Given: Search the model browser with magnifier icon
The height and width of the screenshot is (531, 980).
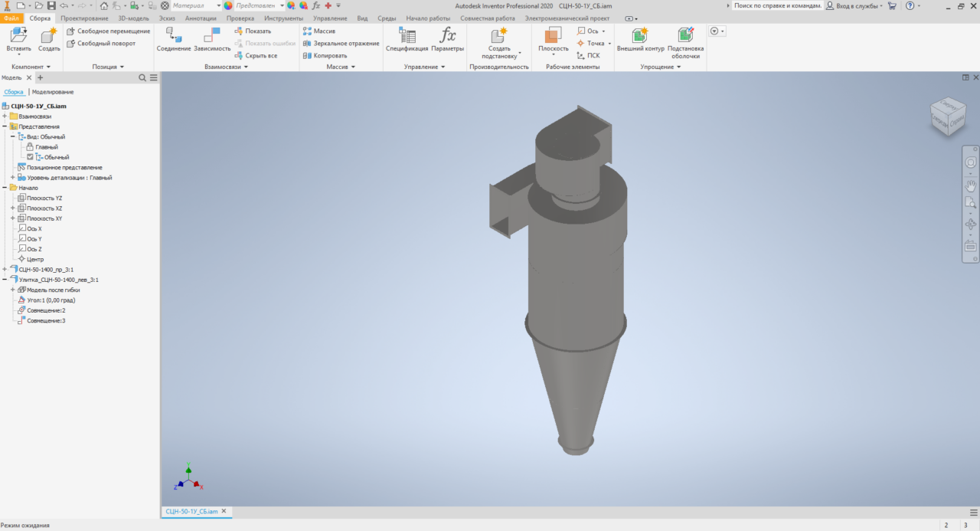Looking at the screenshot, I should point(142,77).
